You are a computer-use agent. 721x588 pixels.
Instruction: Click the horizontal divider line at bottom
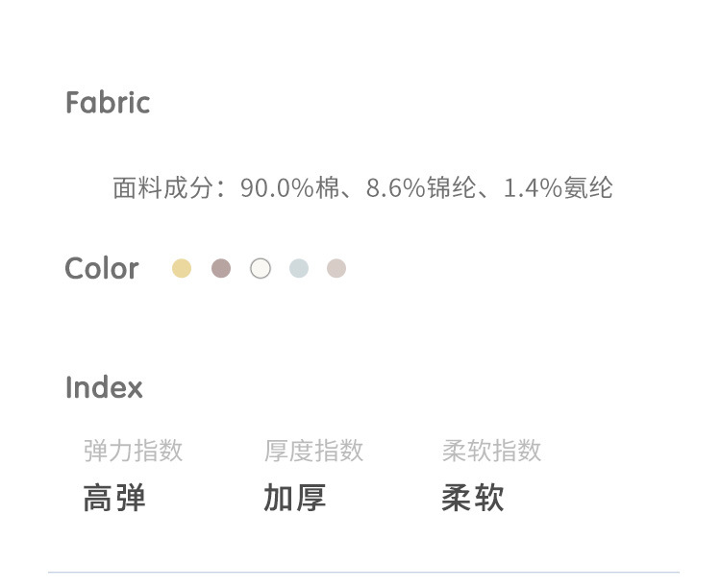click(363, 573)
